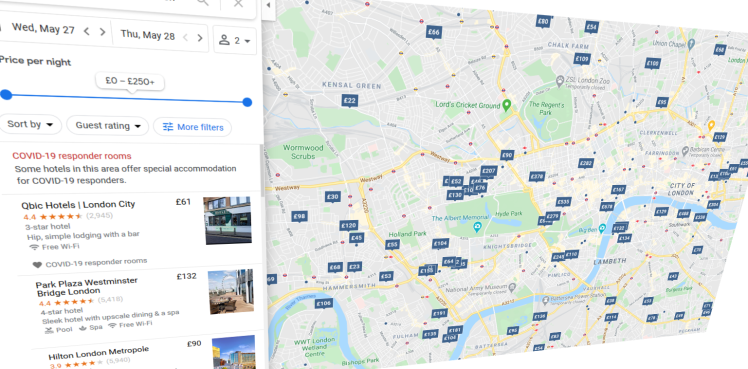Viewport: 748px width, 369px height.
Task: Move check-out date before Thu, May 28
Action: point(186,37)
